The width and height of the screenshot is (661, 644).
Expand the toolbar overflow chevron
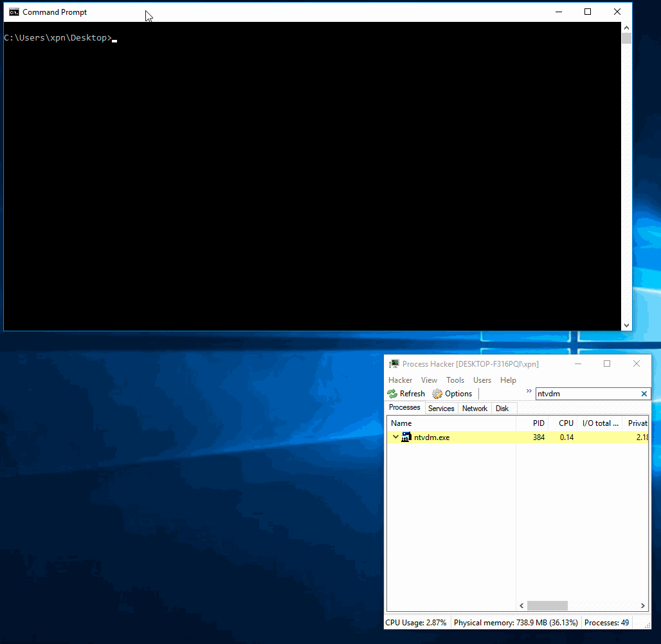pos(529,391)
